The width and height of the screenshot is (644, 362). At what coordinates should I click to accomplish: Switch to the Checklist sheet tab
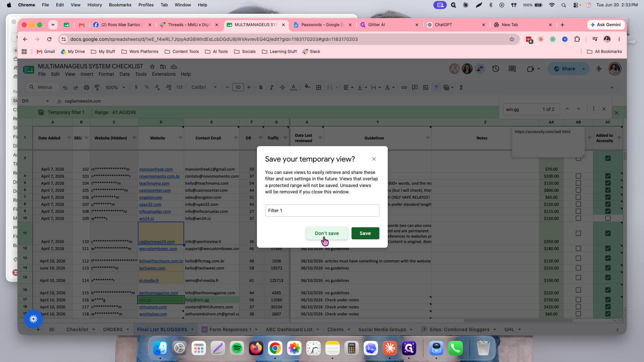[77, 329]
